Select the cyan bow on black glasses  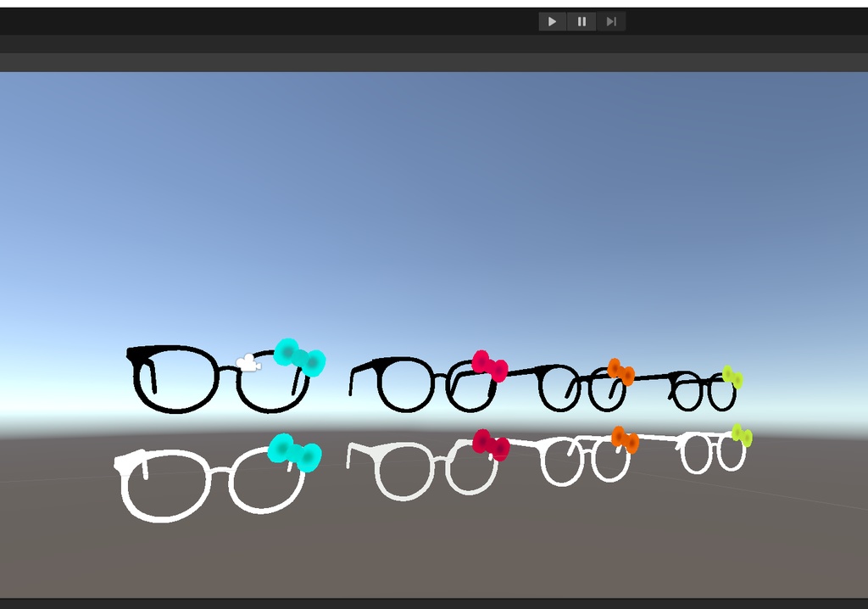point(299,357)
